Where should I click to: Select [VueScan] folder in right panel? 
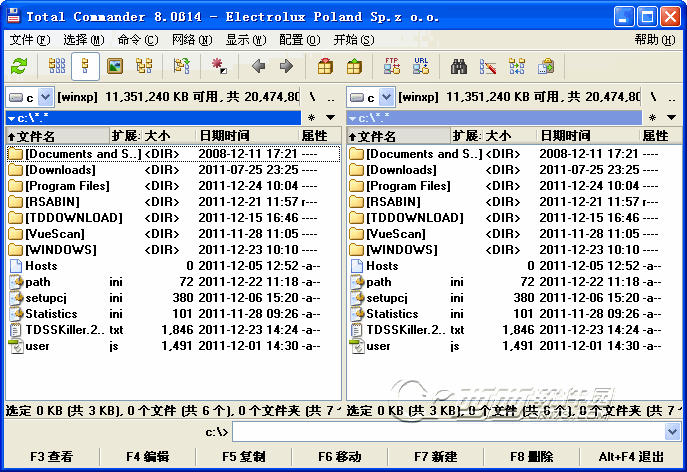514,234
